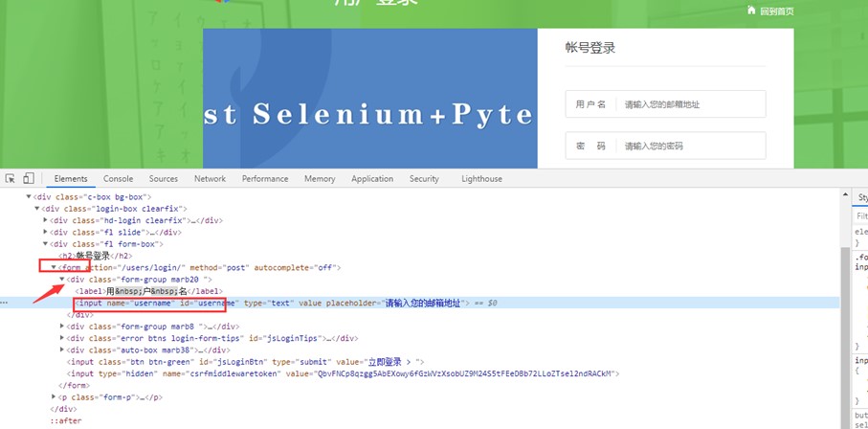Click the home icon beside 回到首页
This screenshot has width=868, height=429.
click(751, 10)
